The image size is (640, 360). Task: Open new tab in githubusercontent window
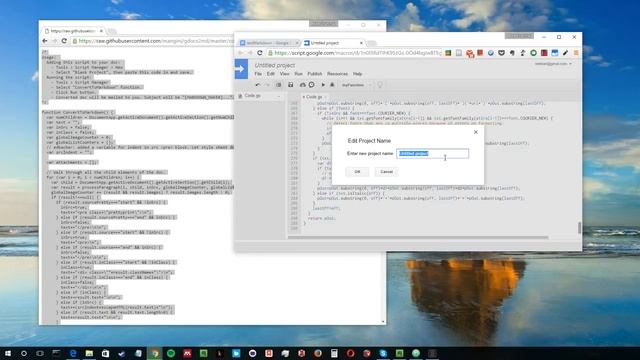coord(111,31)
